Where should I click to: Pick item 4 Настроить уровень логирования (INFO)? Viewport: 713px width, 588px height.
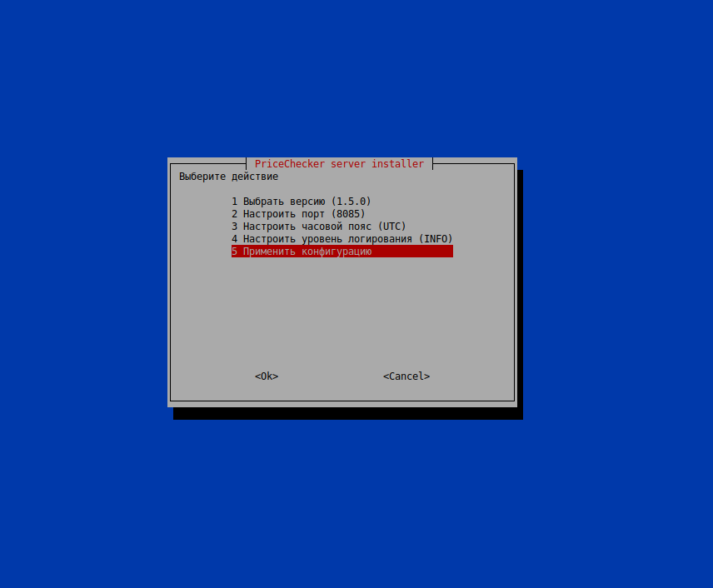click(342, 239)
